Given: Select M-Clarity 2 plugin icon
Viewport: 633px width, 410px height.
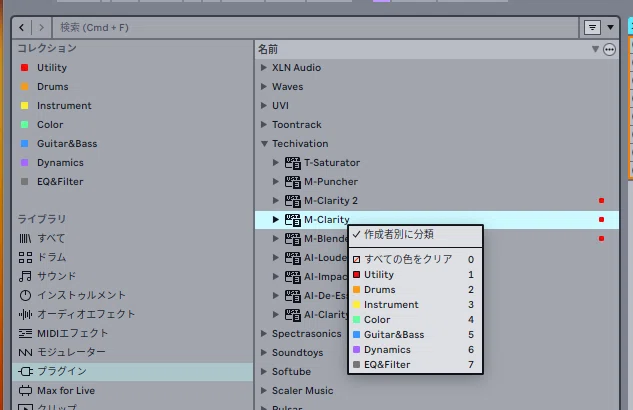Looking at the screenshot, I should click(x=293, y=201).
